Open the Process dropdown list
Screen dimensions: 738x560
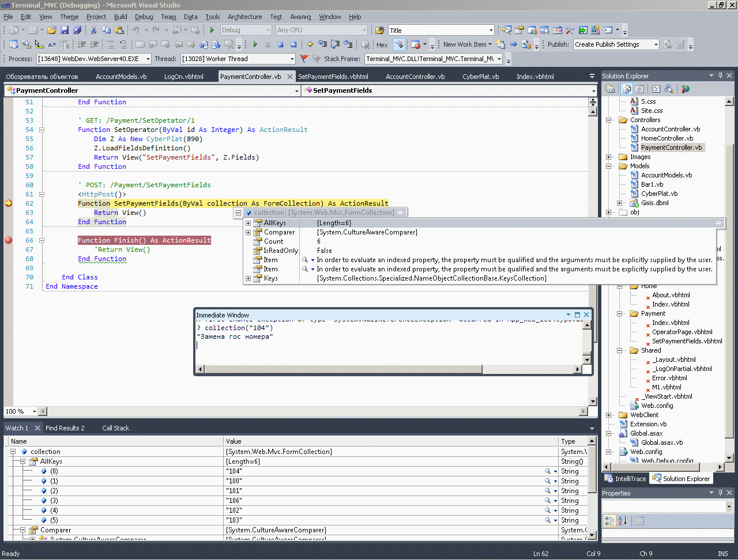click(x=148, y=59)
